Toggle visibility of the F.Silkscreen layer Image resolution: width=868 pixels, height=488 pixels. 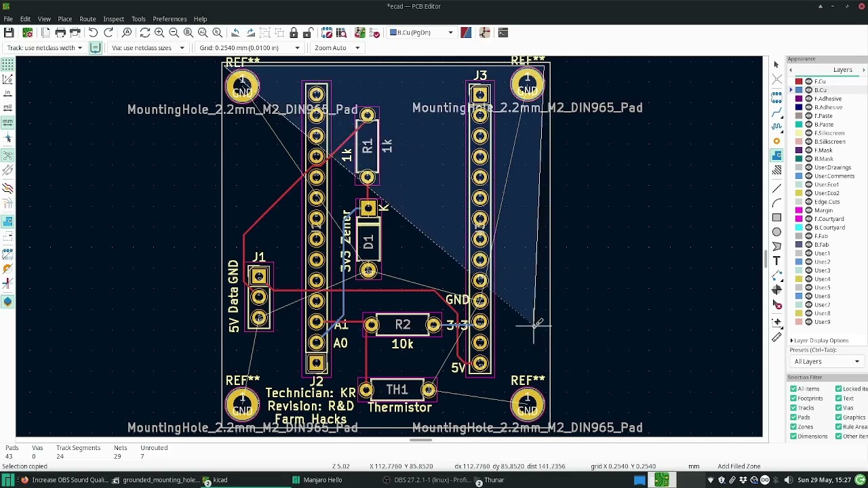click(808, 133)
